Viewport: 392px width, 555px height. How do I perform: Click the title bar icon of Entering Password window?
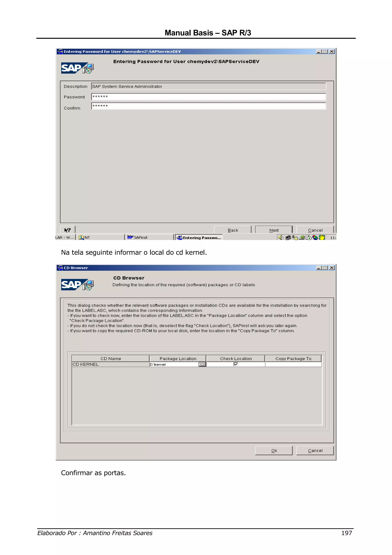[60, 52]
